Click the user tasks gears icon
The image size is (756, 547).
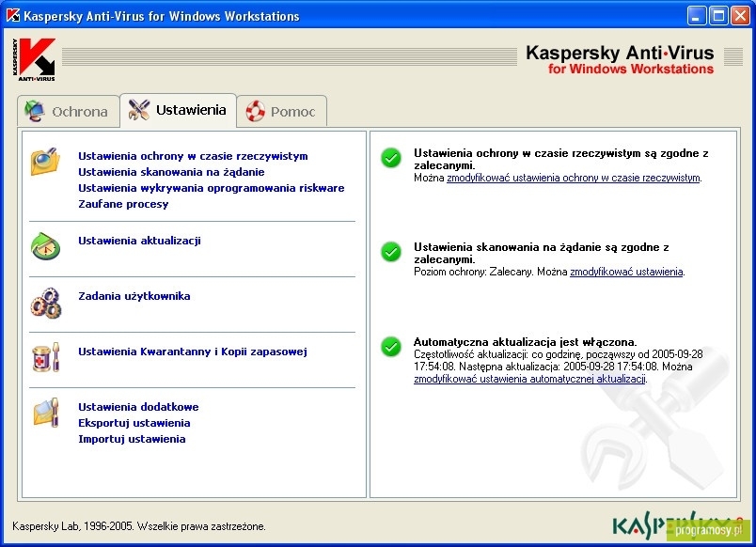click(46, 303)
